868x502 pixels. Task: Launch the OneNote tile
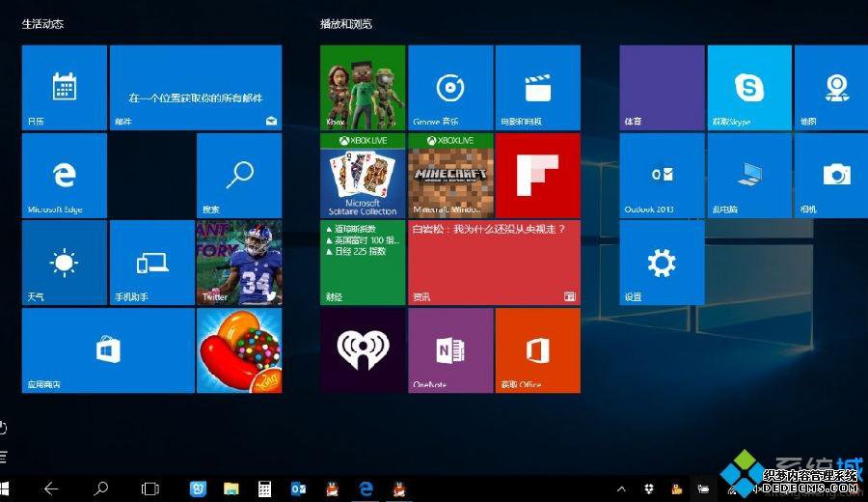(450, 350)
